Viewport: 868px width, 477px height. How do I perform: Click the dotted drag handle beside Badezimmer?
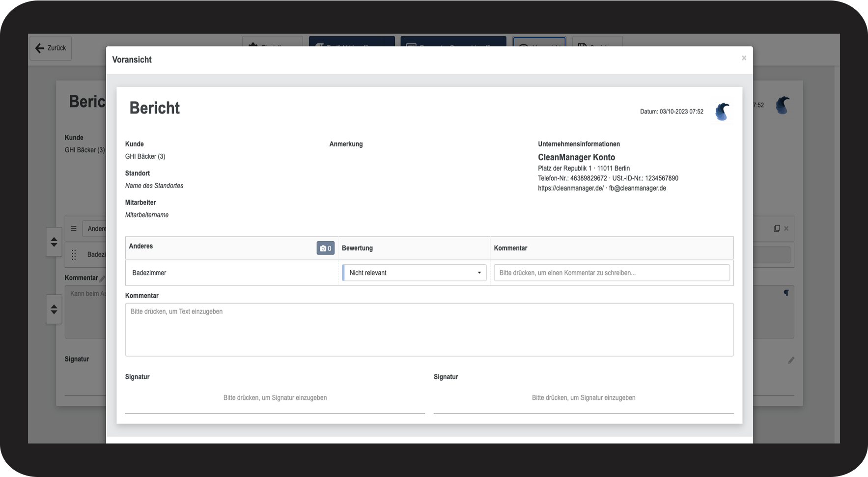pyautogui.click(x=74, y=254)
